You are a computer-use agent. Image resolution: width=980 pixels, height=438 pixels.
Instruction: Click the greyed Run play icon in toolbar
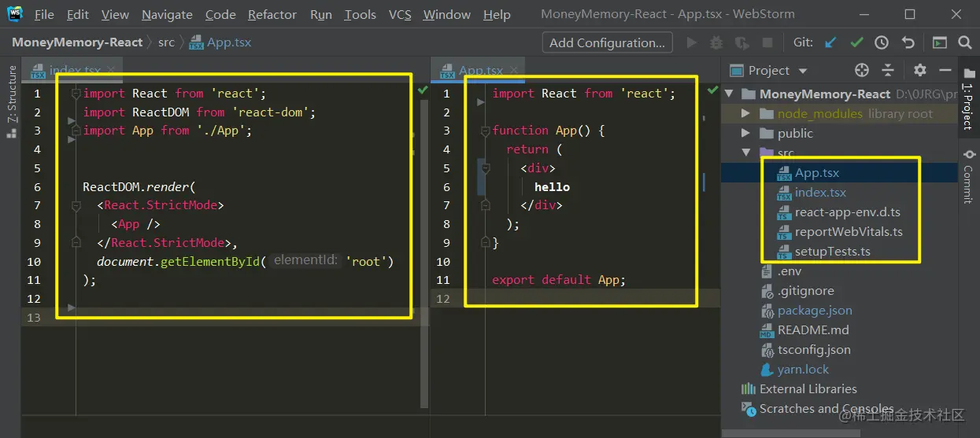point(692,42)
